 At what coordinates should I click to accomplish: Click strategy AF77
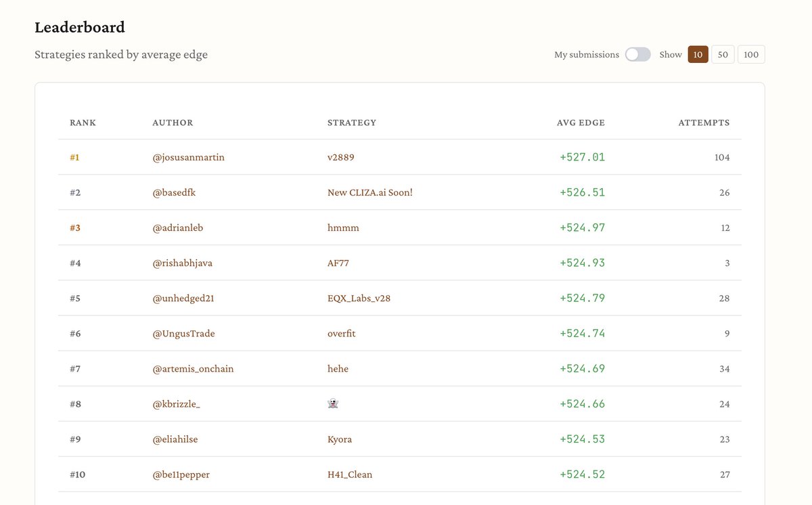[338, 263]
